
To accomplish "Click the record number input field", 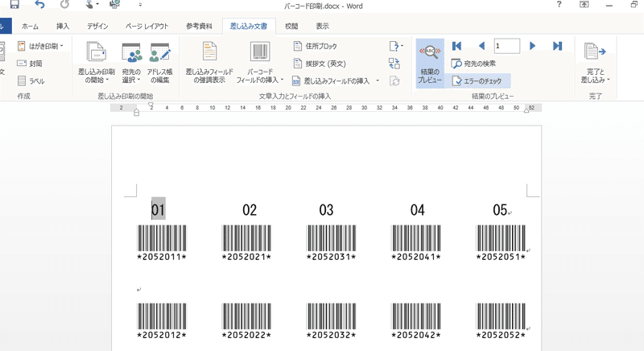I will click(x=507, y=46).
